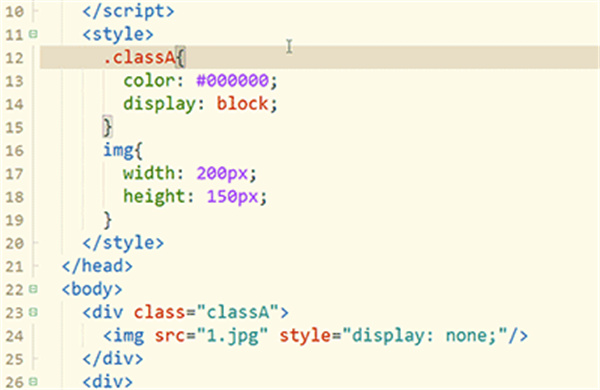Viewport: 600px width, 390px height.
Task: Place cursor in .classA selector
Action: (x=139, y=58)
